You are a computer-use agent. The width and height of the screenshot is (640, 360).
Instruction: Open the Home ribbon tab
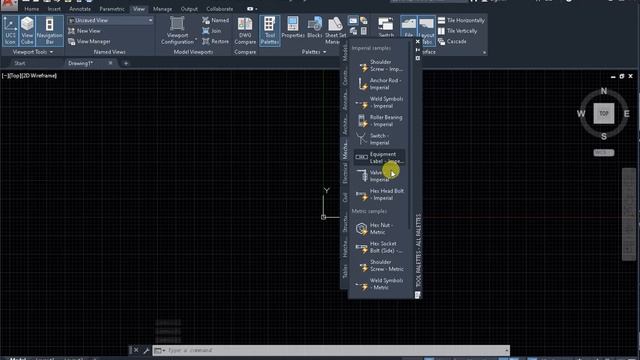click(x=31, y=9)
